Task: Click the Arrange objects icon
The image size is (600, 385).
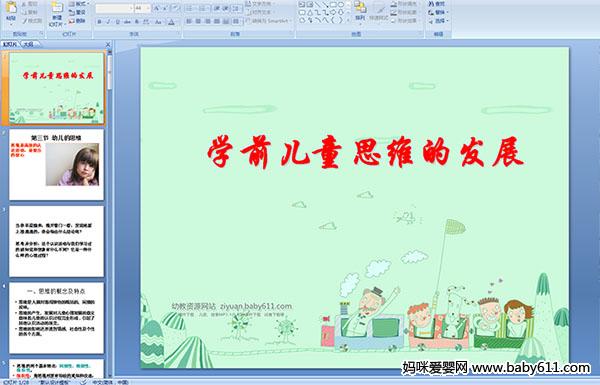Action: pyautogui.click(x=360, y=11)
